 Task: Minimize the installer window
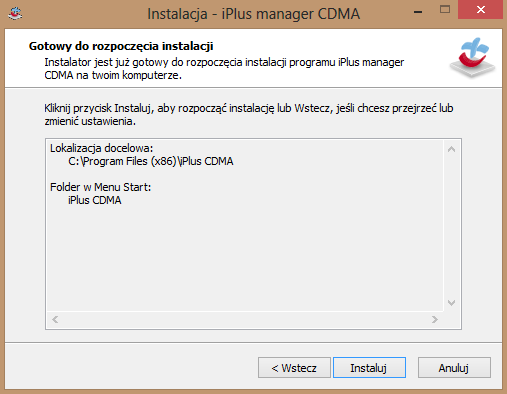tap(418, 12)
